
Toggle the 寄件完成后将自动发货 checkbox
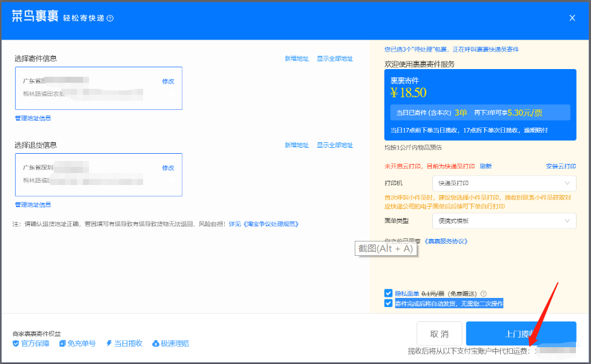(388, 303)
